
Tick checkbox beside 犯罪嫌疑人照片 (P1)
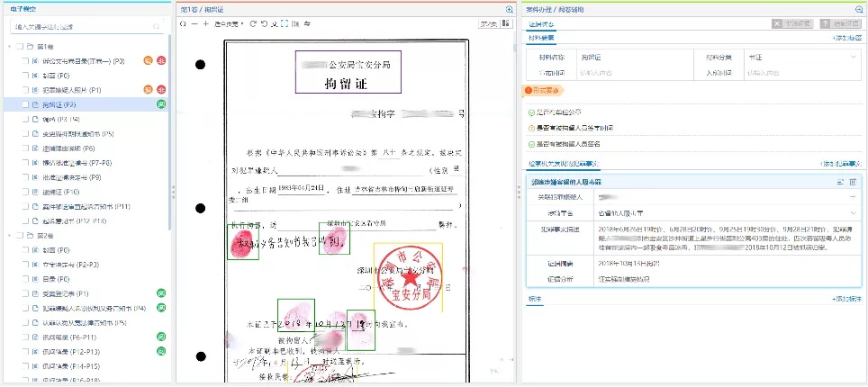(x=26, y=90)
